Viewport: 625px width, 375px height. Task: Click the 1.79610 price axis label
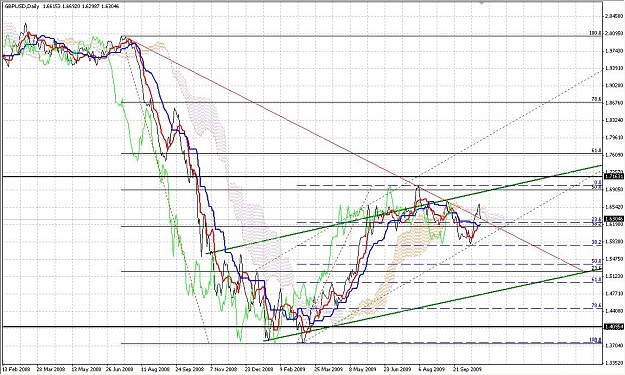coord(614,137)
